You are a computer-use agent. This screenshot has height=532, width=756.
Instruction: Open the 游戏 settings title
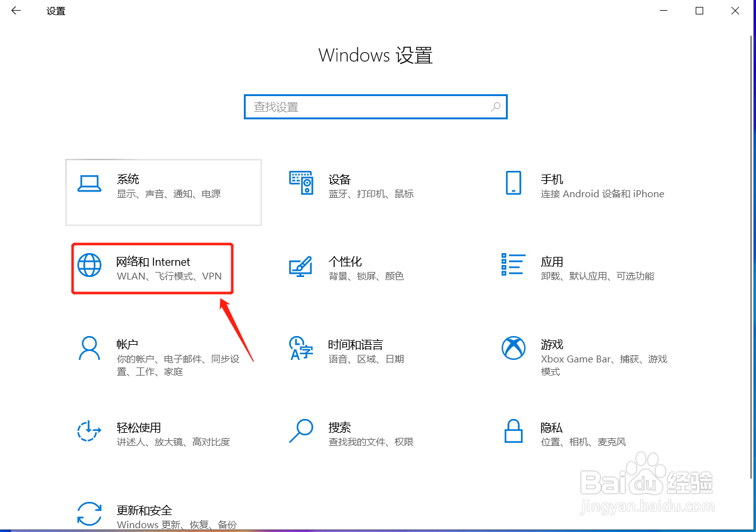(x=552, y=345)
